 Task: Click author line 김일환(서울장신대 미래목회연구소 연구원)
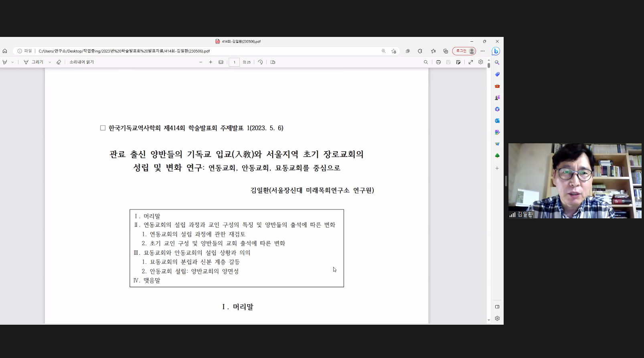(312, 190)
